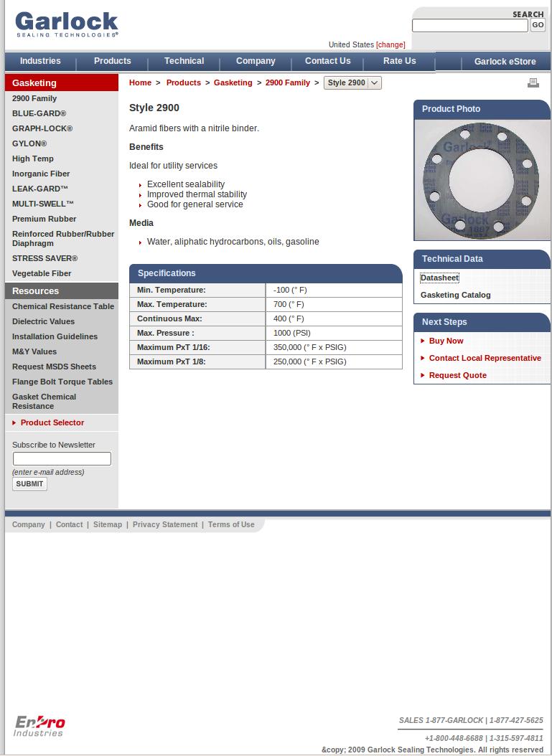Viewport: 552px width, 756px height.
Task: Open the Gasketing Catalog link
Action: tap(456, 295)
